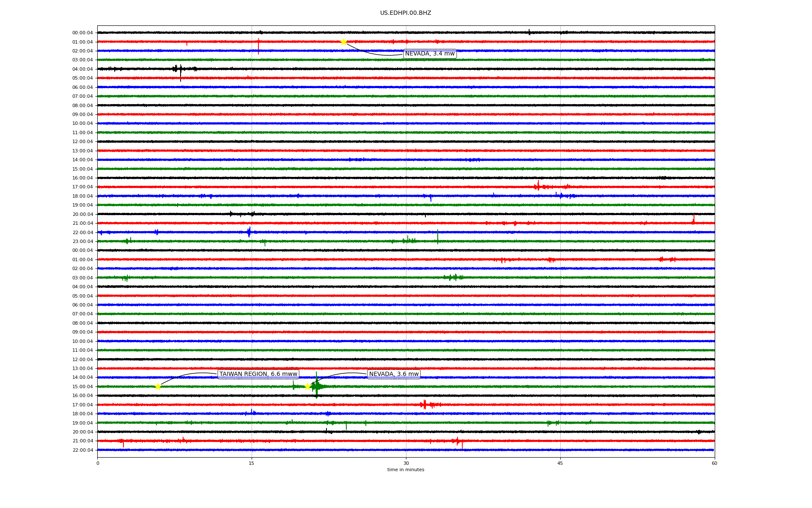
Task: Click the 30 tick on the x-axis
Action: (x=406, y=463)
